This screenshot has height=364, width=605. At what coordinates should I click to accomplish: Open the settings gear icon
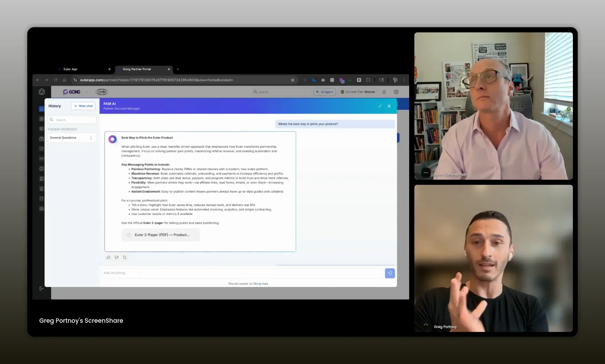[396, 92]
